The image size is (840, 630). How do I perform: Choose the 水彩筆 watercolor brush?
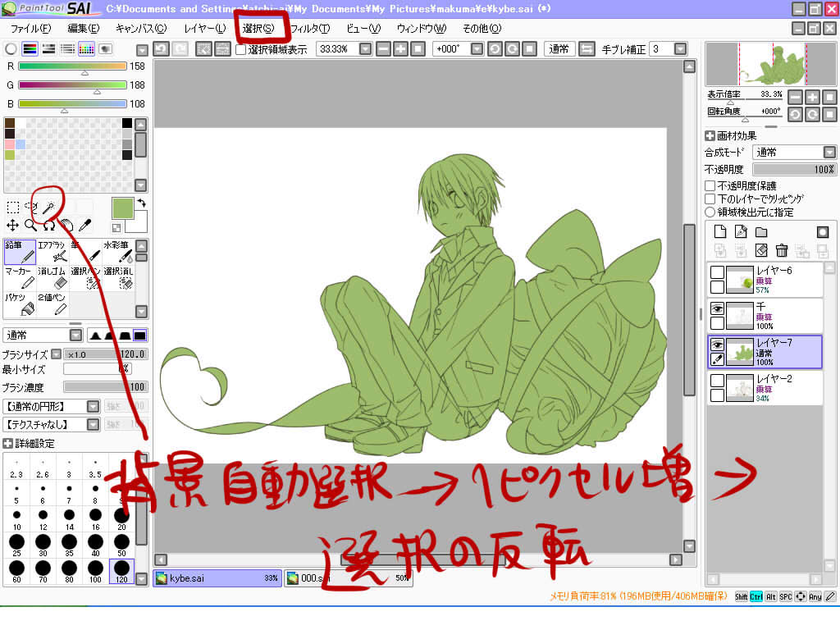tap(118, 252)
